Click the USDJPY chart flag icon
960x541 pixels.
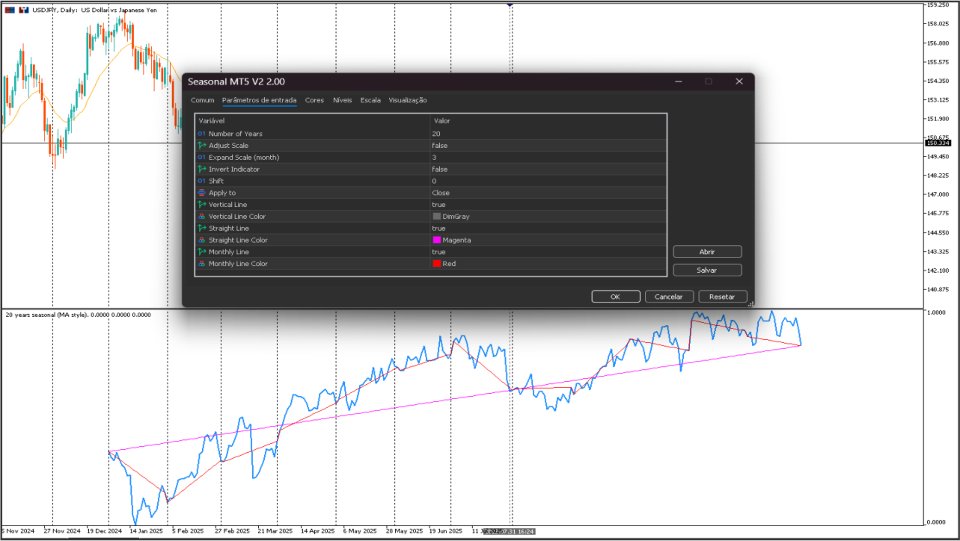[x=10, y=10]
